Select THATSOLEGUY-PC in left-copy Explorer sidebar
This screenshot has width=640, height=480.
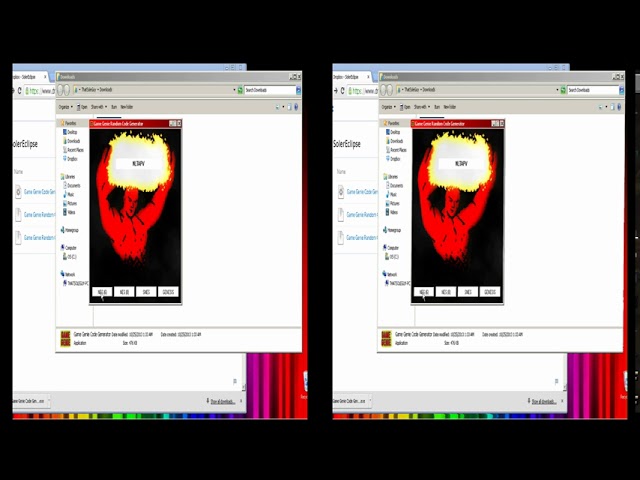click(x=78, y=283)
